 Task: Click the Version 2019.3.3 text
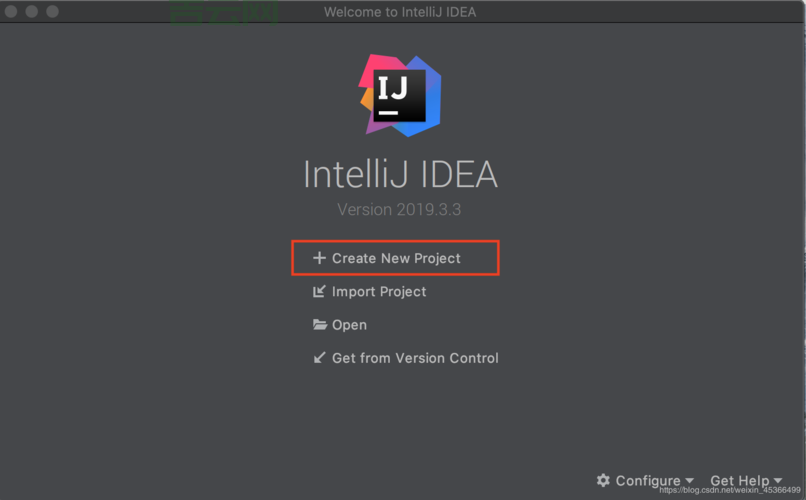[399, 210]
